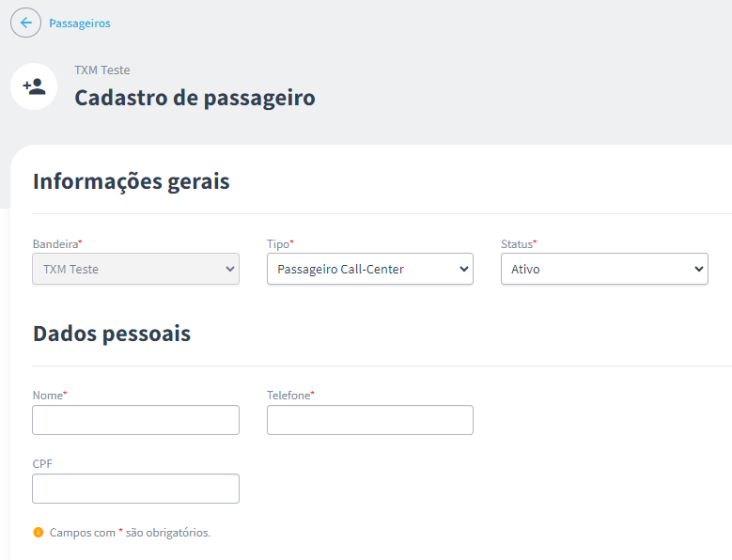Expand the Tipo dropdown Passageiro Call-Center
The height and width of the screenshot is (560, 732).
point(369,269)
